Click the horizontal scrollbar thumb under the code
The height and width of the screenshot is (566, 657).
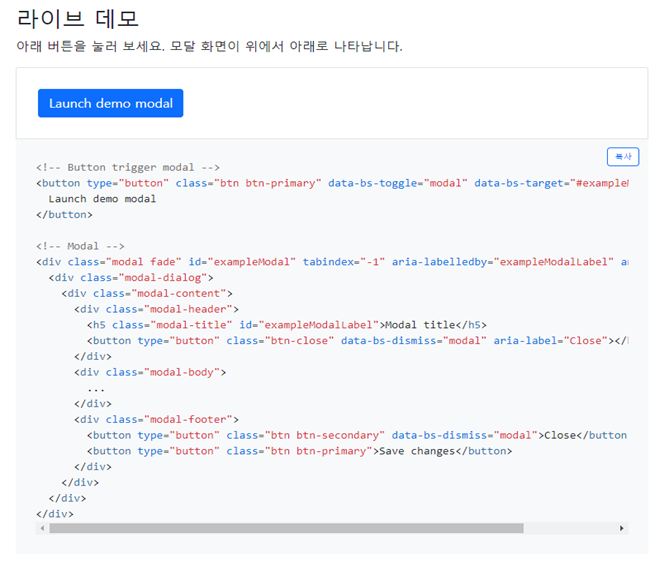286,528
